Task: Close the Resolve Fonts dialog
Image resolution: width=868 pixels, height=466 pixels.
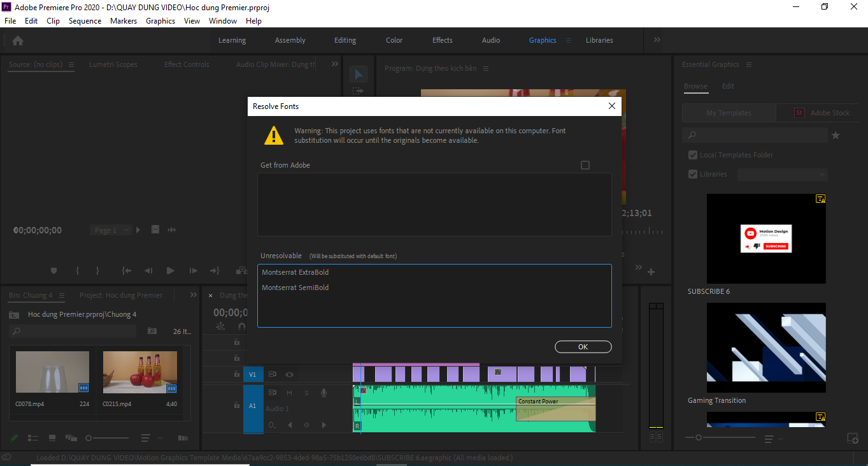Action: click(612, 106)
